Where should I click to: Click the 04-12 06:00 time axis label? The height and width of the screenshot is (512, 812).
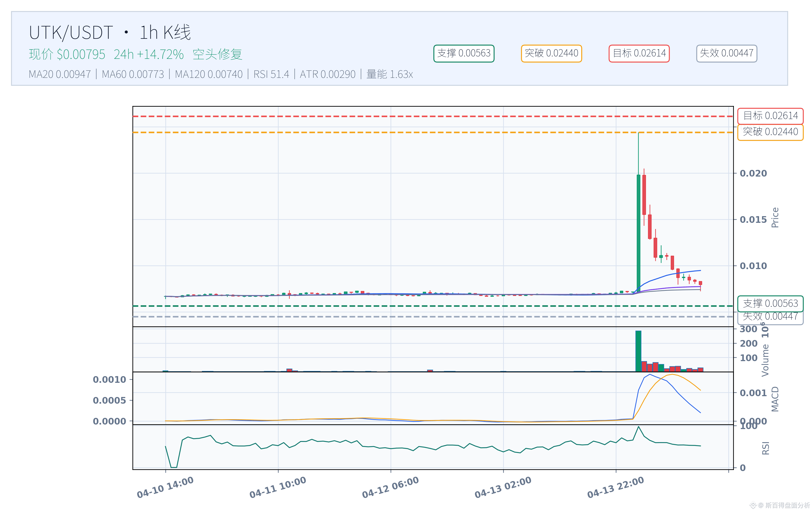pyautogui.click(x=390, y=487)
